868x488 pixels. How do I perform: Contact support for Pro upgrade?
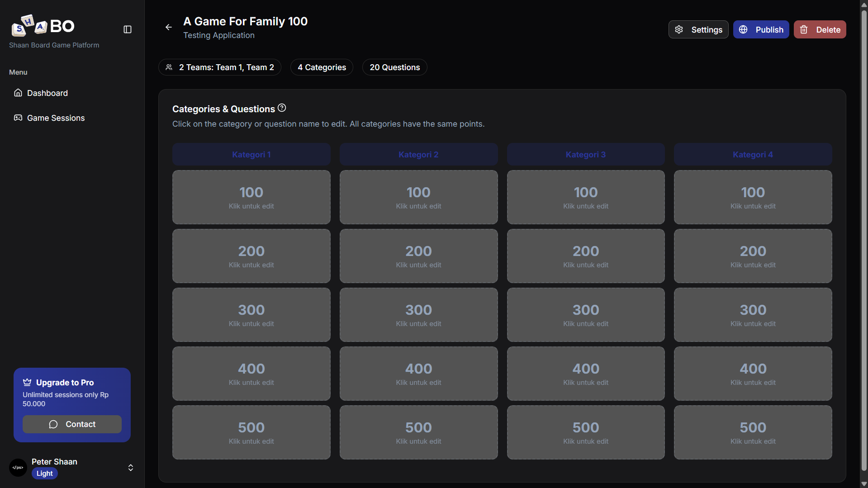(72, 424)
